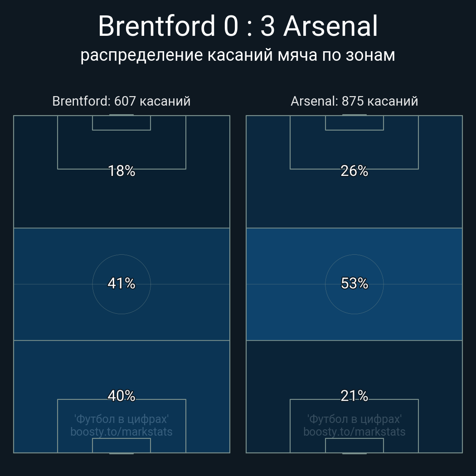
Task: Click the Brentford 0 : 3 Arsenal title
Action: [238, 26]
